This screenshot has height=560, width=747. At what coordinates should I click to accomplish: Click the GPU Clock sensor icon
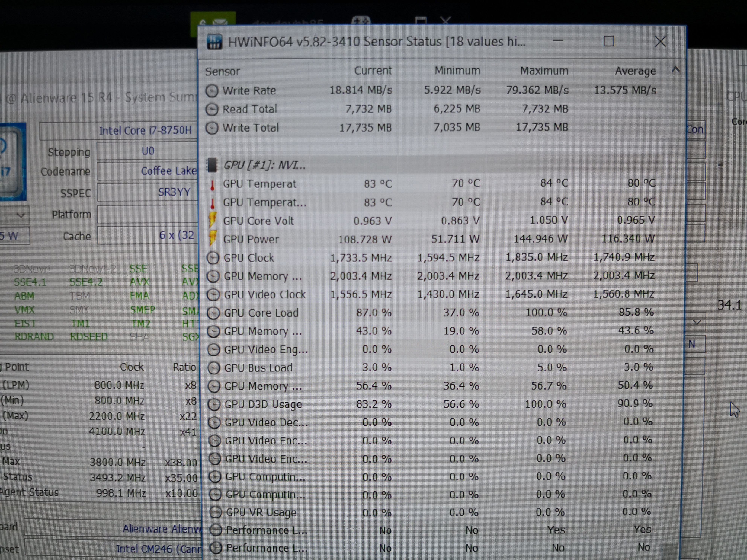tap(213, 258)
